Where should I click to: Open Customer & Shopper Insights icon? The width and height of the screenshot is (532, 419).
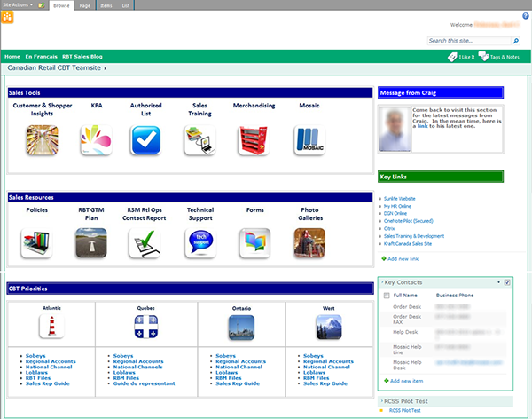pos(42,140)
